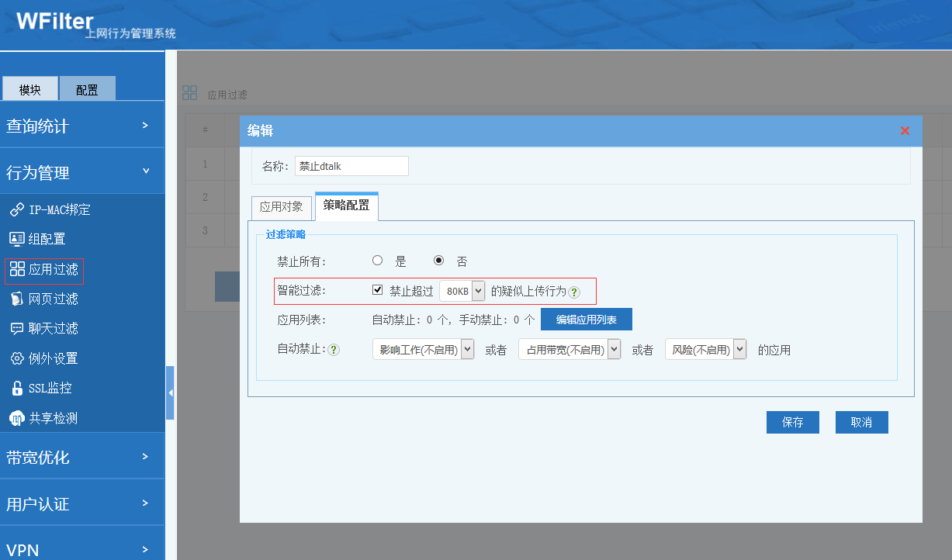The image size is (952, 560).
Task: Click the 名称 text input field
Action: pyautogui.click(x=351, y=166)
